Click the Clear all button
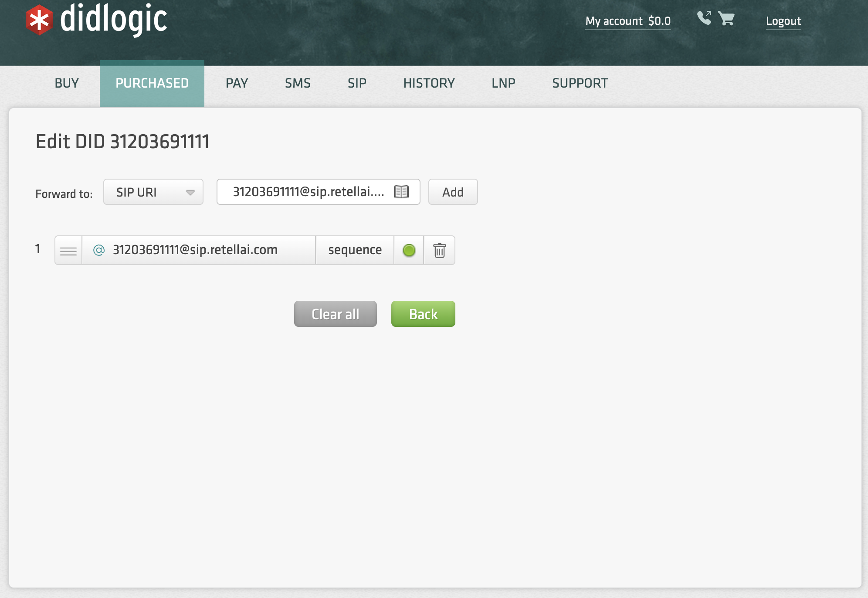This screenshot has height=598, width=868. 335,314
